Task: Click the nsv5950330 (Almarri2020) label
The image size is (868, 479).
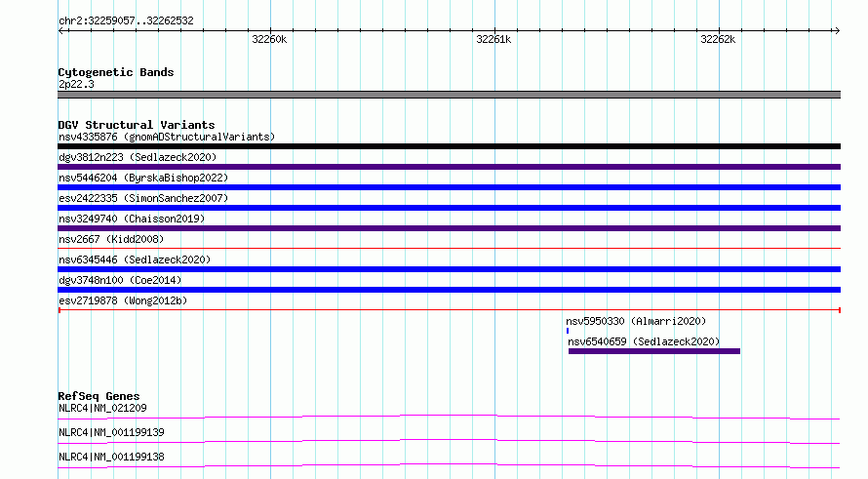Action: click(636, 321)
